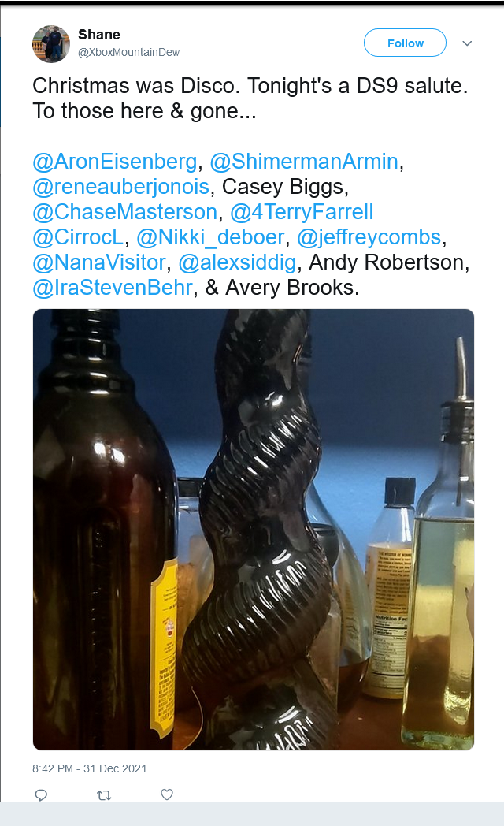
Task: Click the @alexsiddig mention link
Action: pyautogui.click(x=237, y=263)
